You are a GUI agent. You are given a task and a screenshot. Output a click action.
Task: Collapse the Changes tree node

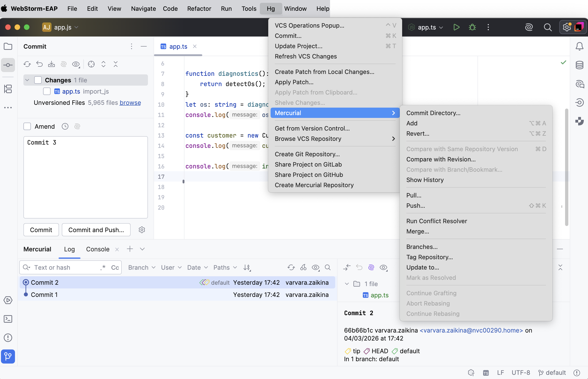27,80
